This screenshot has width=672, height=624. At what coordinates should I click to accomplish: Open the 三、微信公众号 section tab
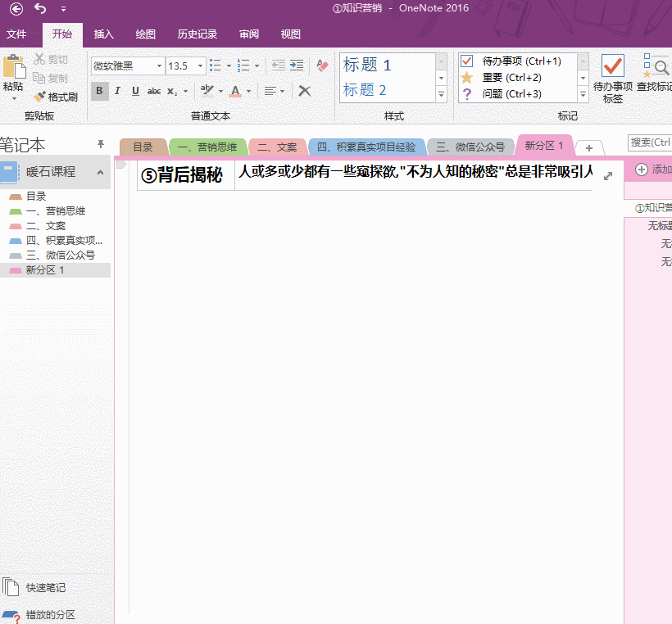470,147
